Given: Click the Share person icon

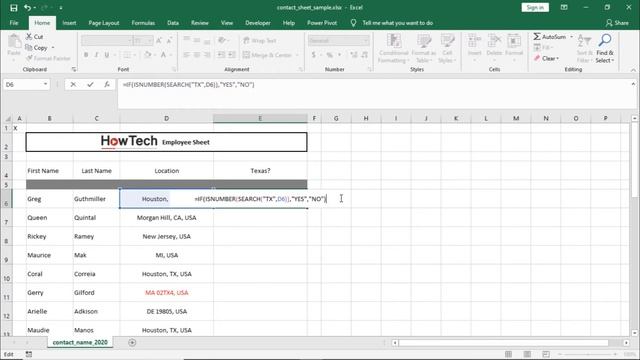Looking at the screenshot, I should (617, 23).
